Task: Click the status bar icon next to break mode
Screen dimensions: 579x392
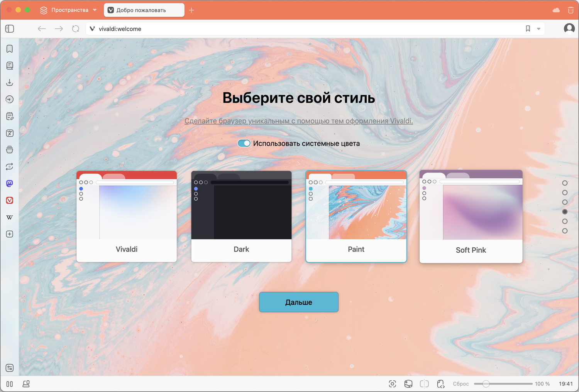Action: click(x=26, y=384)
